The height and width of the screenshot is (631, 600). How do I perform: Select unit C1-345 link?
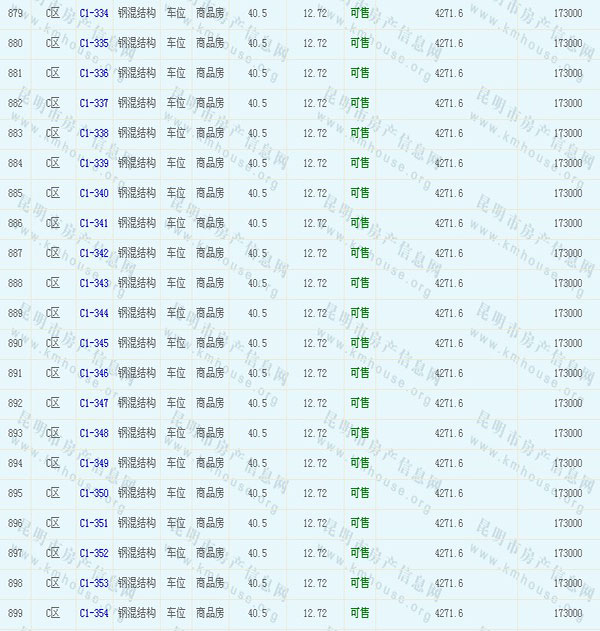click(x=94, y=343)
